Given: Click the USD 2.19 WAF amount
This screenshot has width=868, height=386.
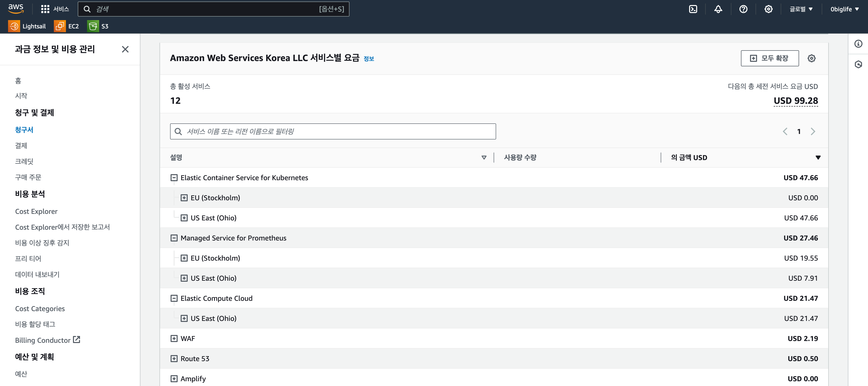Looking at the screenshot, I should [803, 339].
